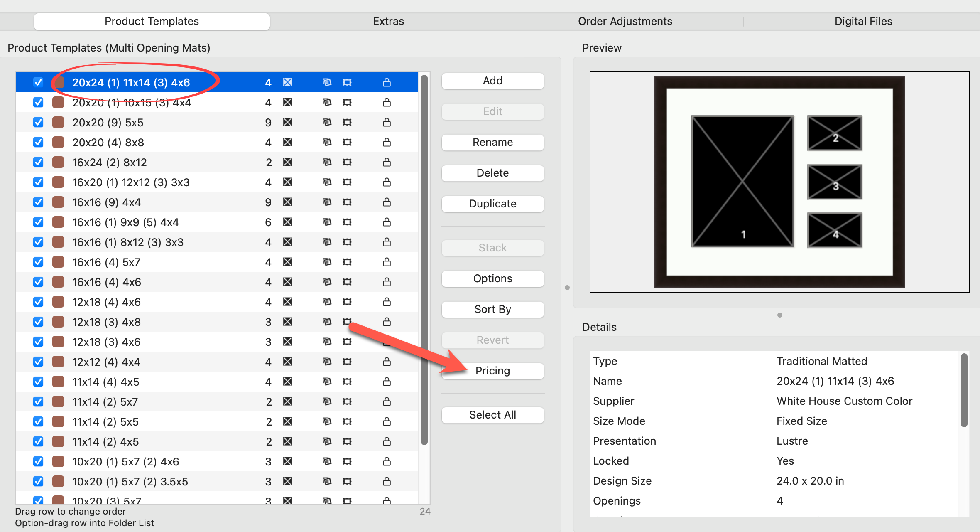
Task: Click frame icon on 11x14 (2) 5x5 row
Action: pos(347,421)
